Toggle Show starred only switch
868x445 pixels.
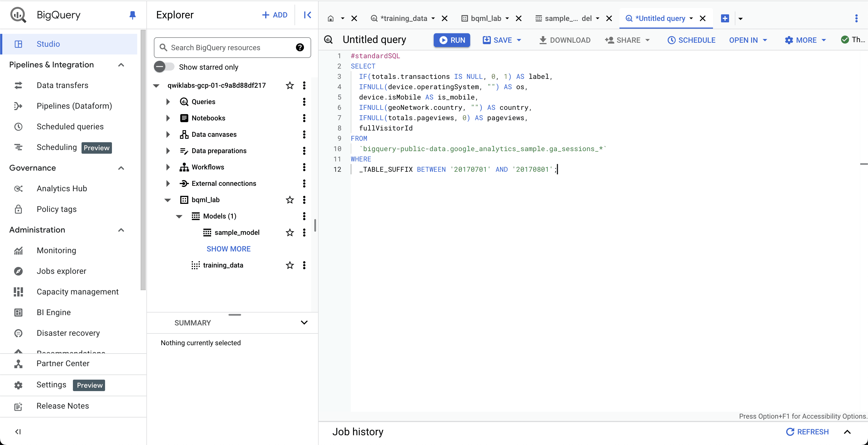[164, 67]
